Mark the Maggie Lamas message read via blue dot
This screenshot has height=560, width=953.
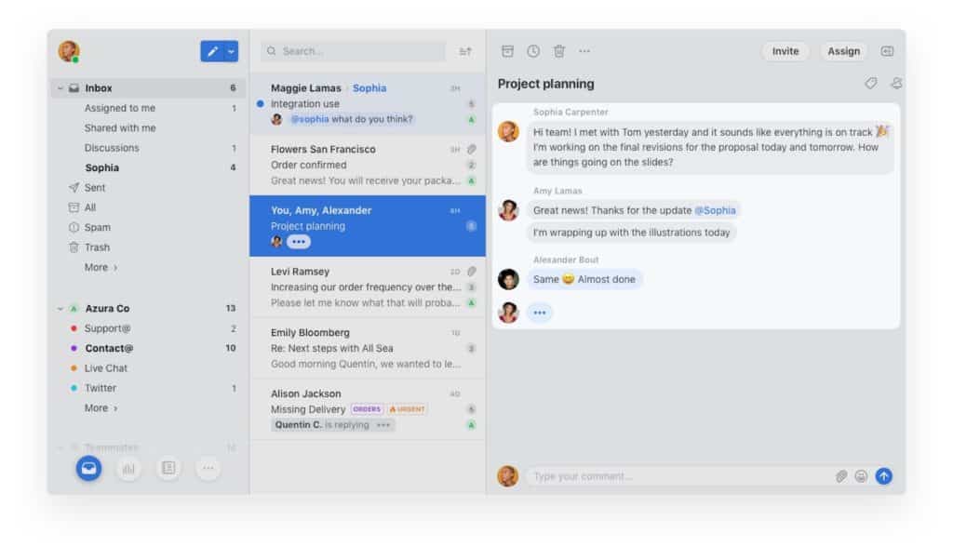click(269, 103)
